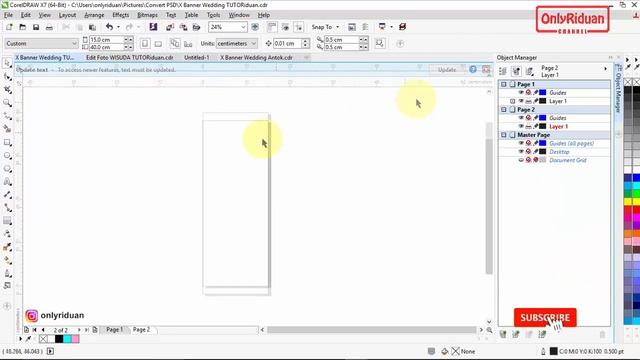Click the red SUBSCRIBE button

coord(545,318)
